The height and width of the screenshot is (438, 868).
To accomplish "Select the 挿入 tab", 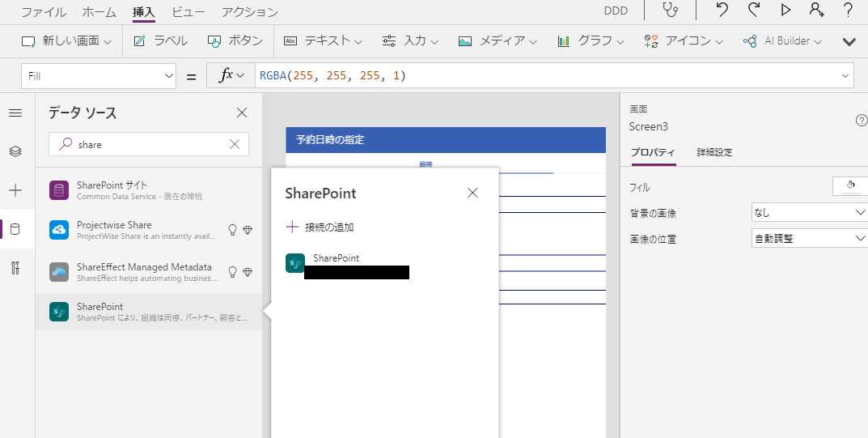I will click(143, 12).
